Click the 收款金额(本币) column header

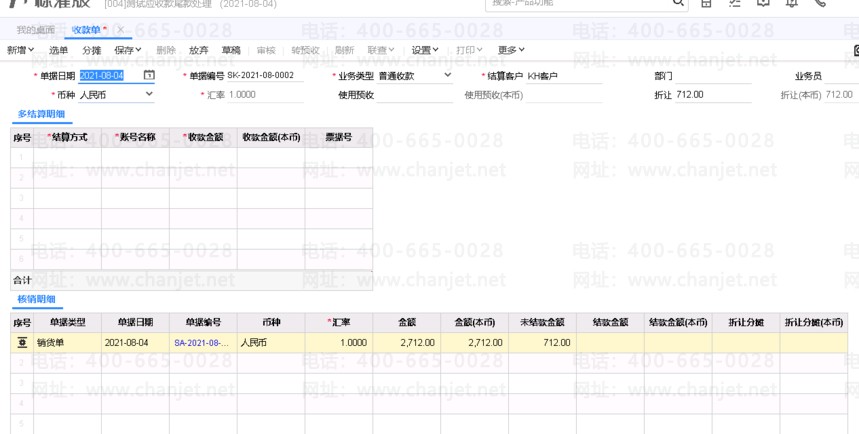click(x=271, y=138)
